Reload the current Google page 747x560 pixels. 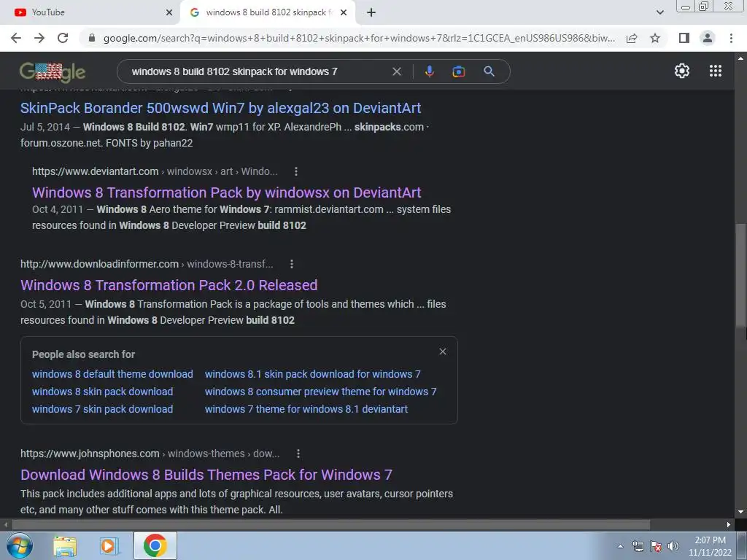click(x=63, y=38)
